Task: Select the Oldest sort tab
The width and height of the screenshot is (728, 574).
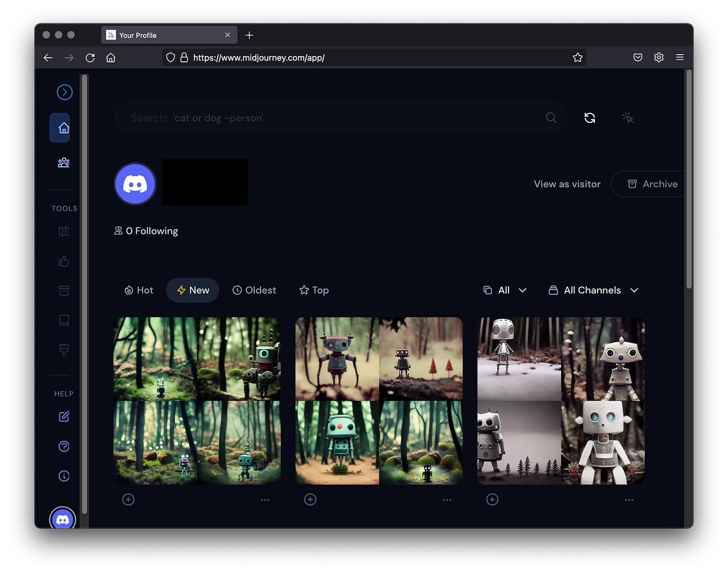Action: pos(254,290)
